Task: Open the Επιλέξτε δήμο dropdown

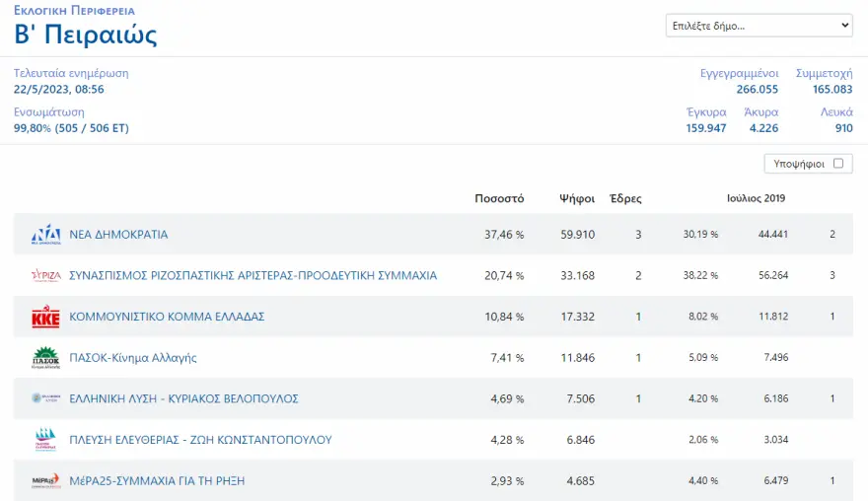Action: click(x=759, y=26)
